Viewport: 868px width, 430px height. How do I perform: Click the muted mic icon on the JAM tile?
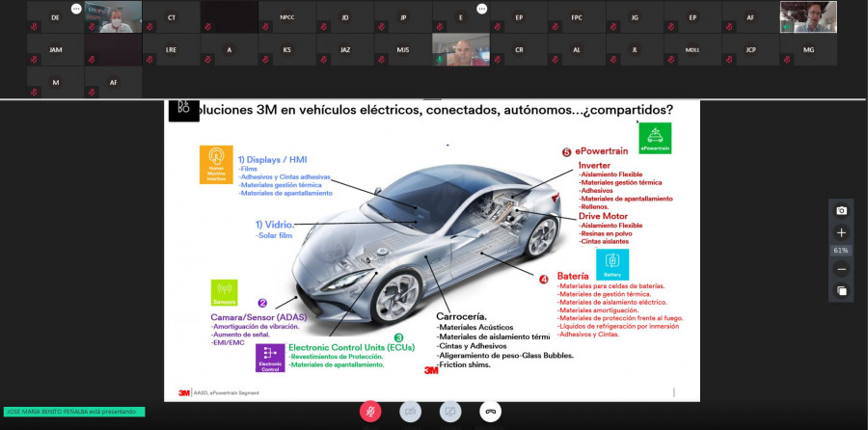coord(34,59)
